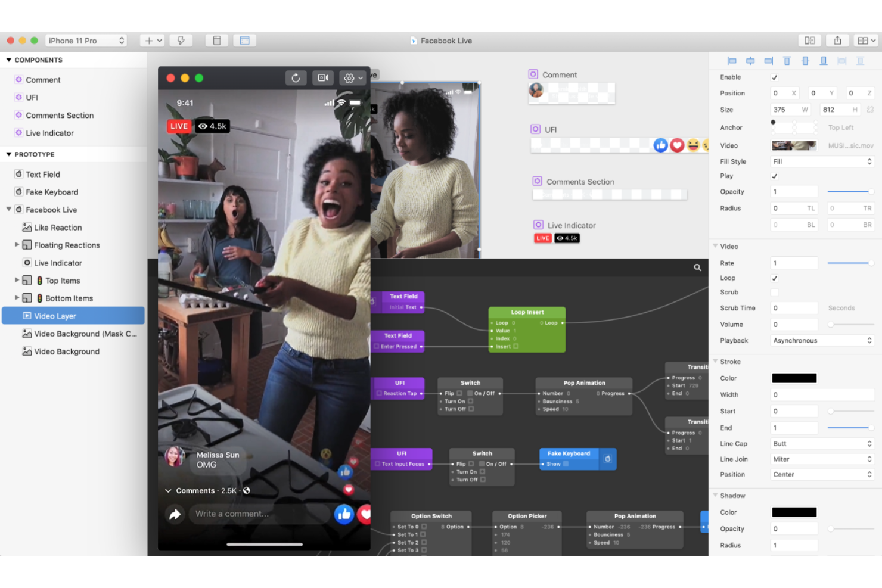
Task: Click the Write a comment field in the preview
Action: click(259, 514)
